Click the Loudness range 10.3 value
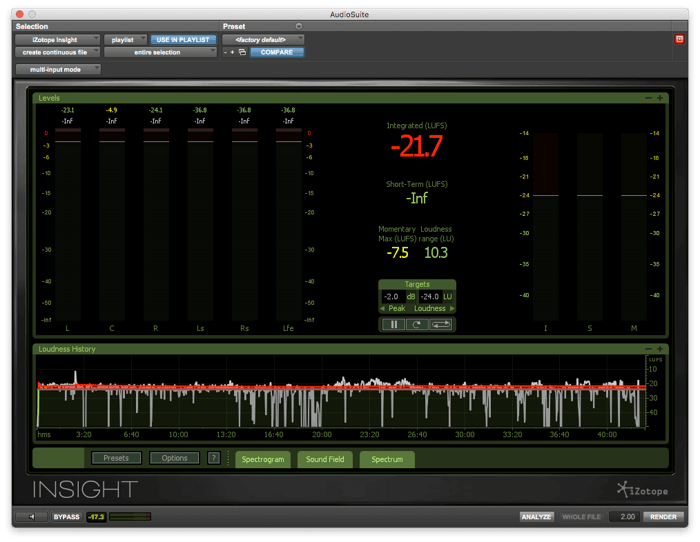This screenshot has width=700, height=542. point(436,253)
